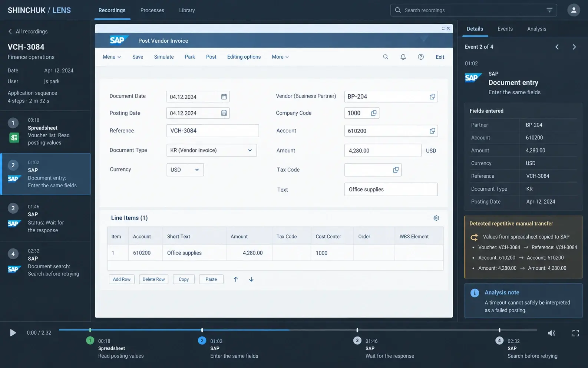The width and height of the screenshot is (588, 368).
Task: Open value help for Tax Code
Action: (396, 170)
